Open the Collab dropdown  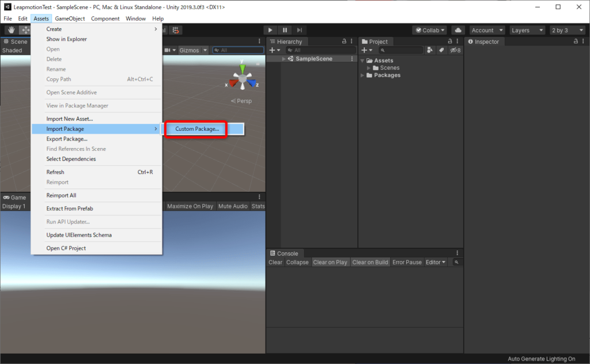(430, 30)
